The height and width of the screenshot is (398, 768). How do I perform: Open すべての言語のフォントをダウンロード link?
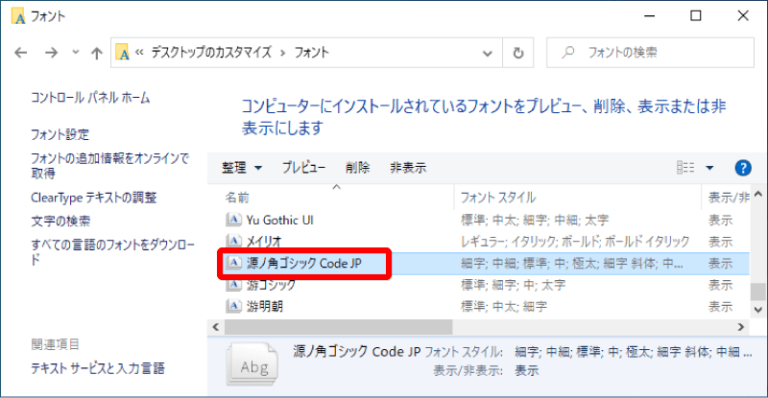click(113, 252)
